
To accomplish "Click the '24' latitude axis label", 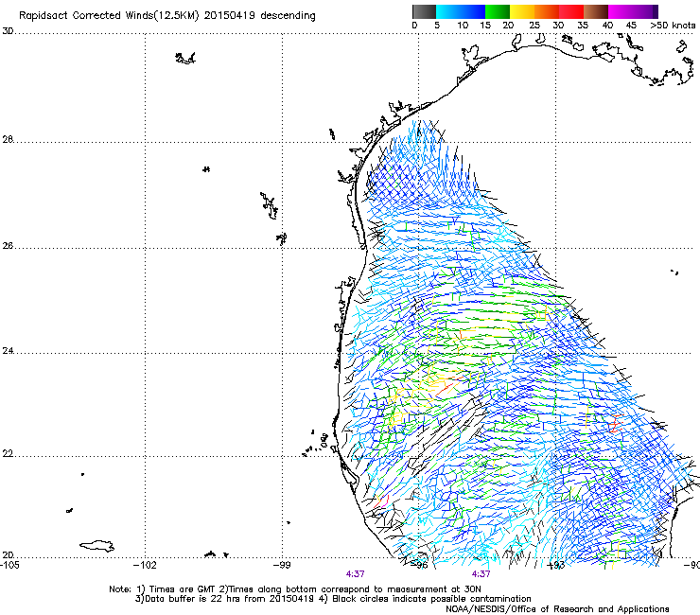I will click(x=8, y=351).
